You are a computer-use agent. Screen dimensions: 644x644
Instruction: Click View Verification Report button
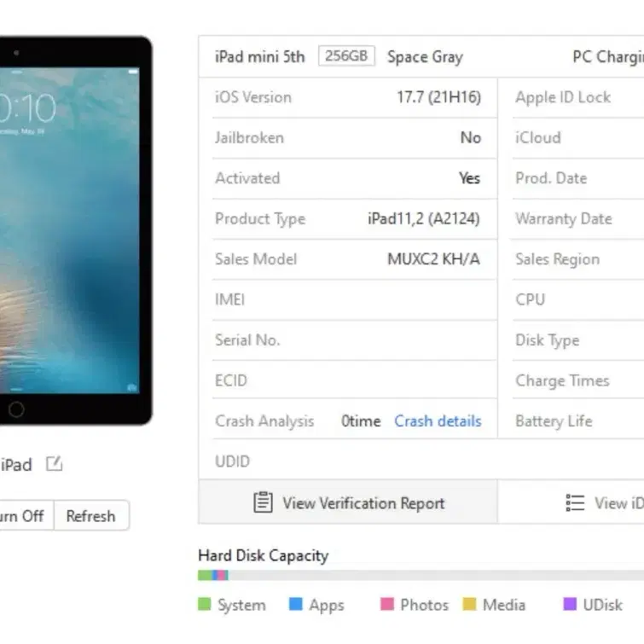[x=348, y=503]
